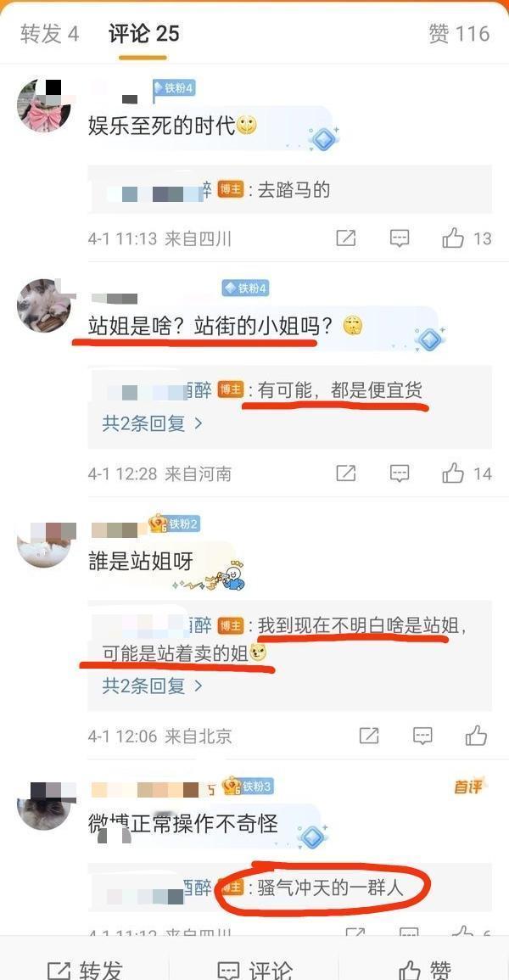Open the 赞 116 tab
Screen dimensions: 509x980
pyautogui.click(x=459, y=34)
